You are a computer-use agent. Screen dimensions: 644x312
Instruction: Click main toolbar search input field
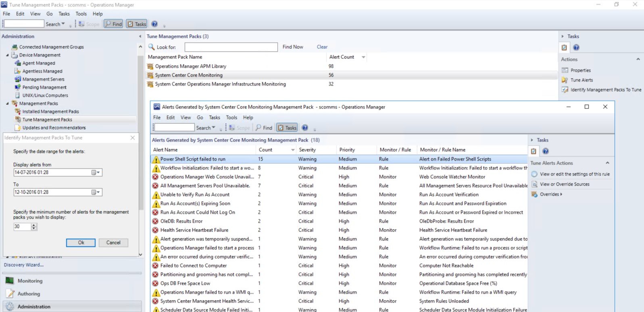click(24, 24)
